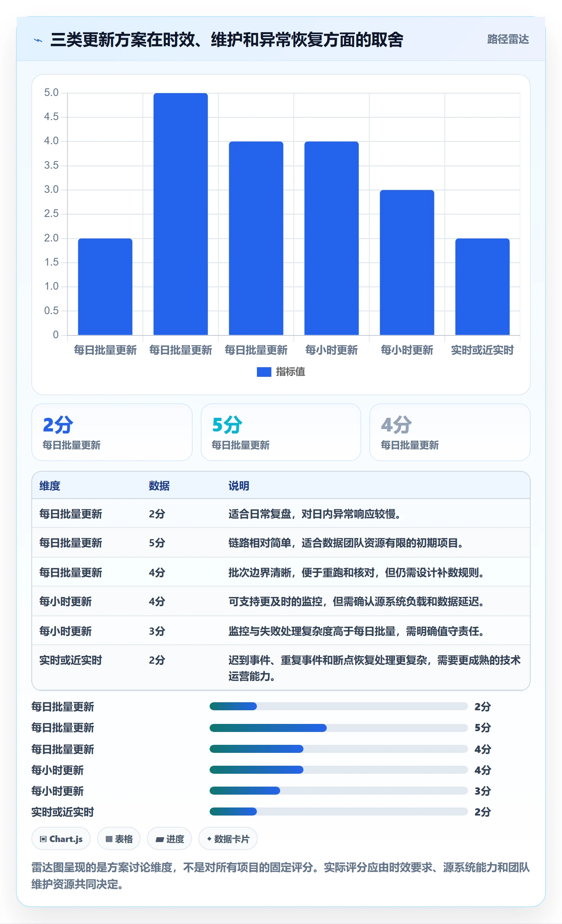Click the 每小时更新 chart bar reaching 4.0
This screenshot has width=562, height=924.
(331, 238)
